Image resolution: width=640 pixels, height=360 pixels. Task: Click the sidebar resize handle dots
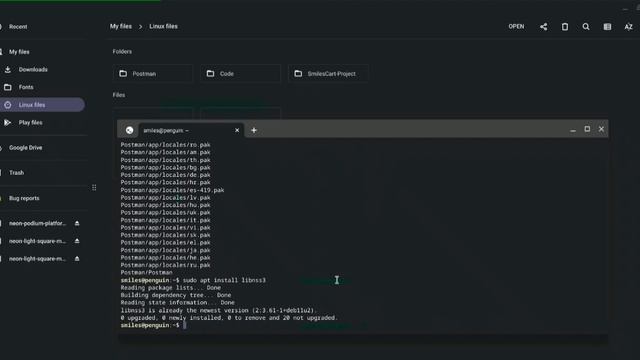(x=94, y=187)
